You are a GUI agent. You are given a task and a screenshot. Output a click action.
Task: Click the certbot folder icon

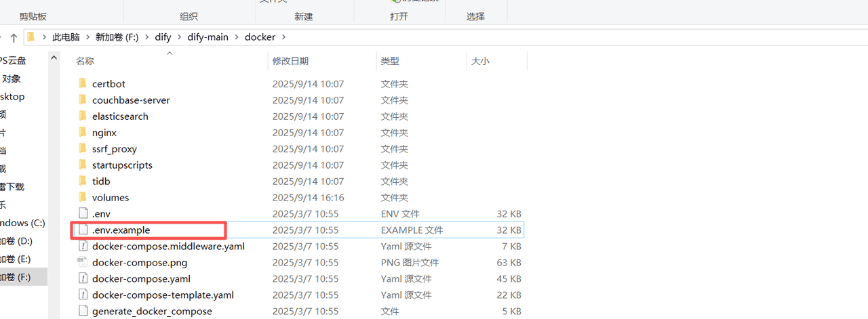pos(83,84)
